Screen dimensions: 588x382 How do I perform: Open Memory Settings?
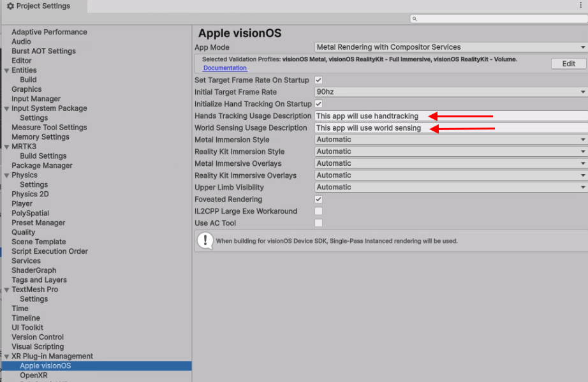click(40, 137)
